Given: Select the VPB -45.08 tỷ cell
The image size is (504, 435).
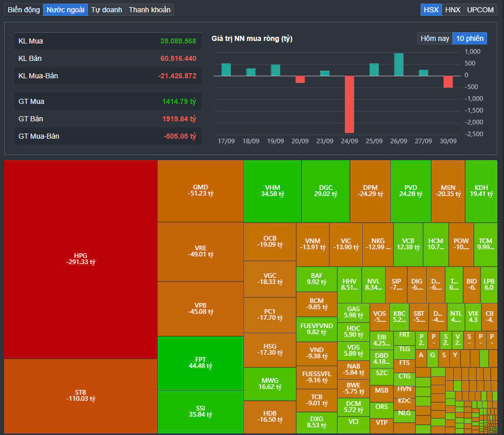Looking at the screenshot, I should [x=201, y=309].
